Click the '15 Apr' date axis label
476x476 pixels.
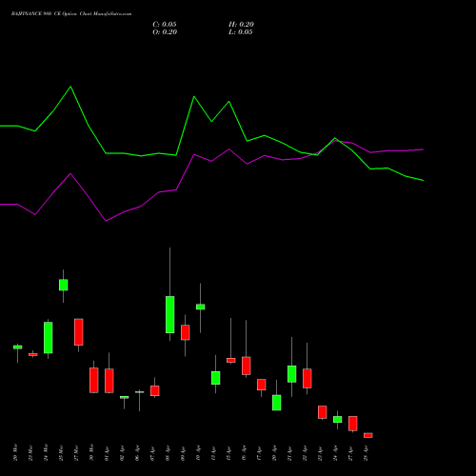(x=228, y=453)
